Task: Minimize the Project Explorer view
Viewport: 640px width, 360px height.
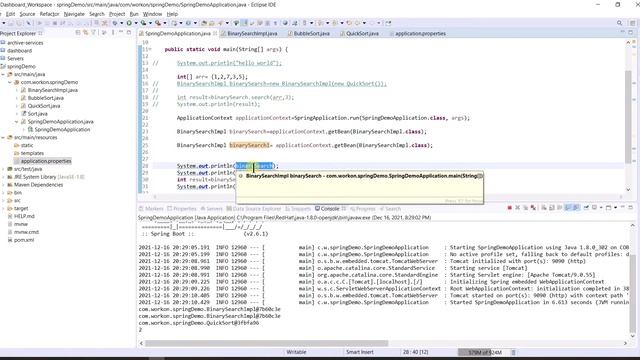Action: pyautogui.click(x=121, y=32)
